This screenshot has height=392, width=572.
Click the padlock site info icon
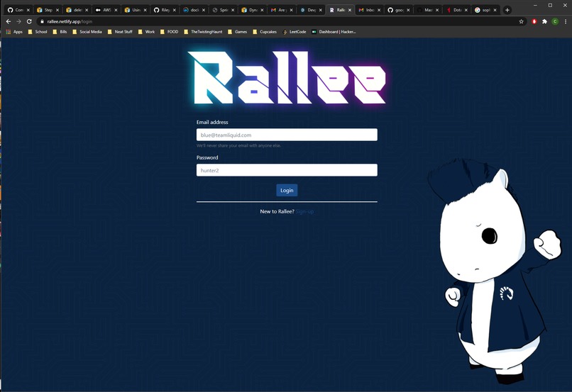(43, 21)
